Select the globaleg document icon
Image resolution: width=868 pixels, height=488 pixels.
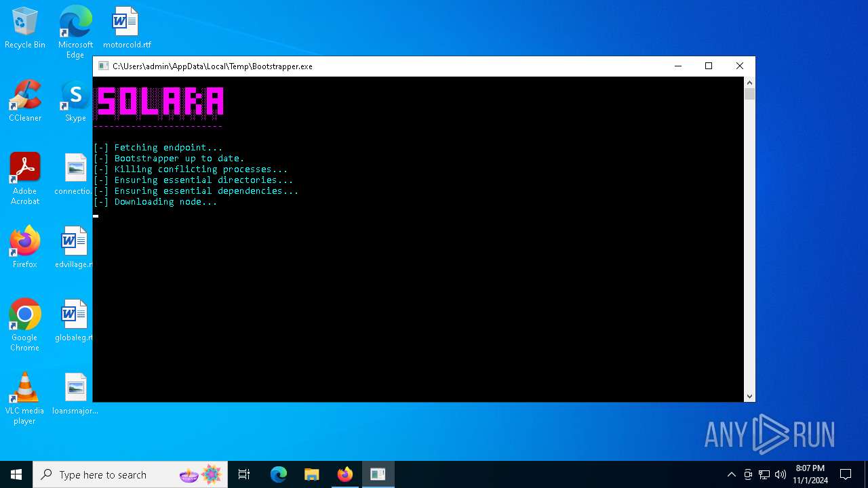pyautogui.click(x=75, y=321)
